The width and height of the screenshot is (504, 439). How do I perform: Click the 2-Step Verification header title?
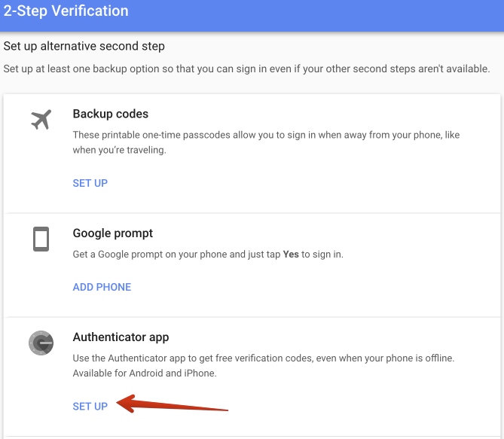[x=66, y=11]
